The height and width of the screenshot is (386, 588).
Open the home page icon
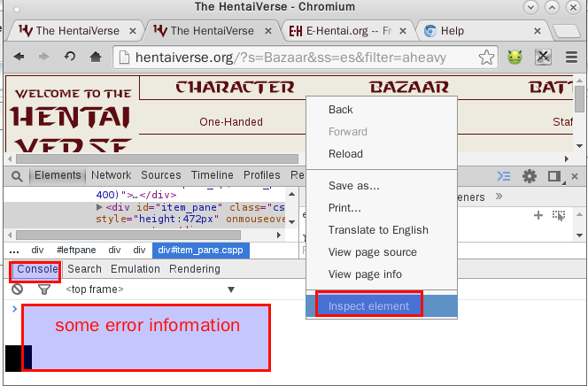96,57
